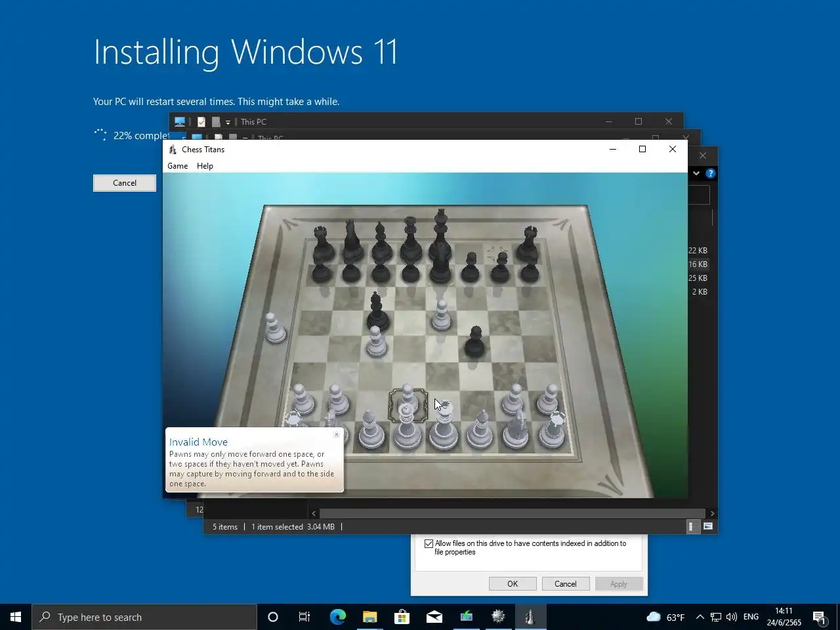The width and height of the screenshot is (840, 630).
Task: Switch to Chess Titans taskbar button
Action: point(530,617)
